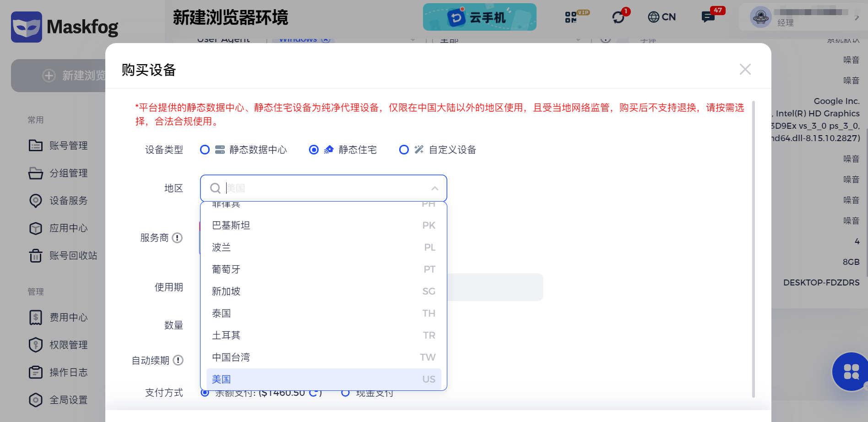The height and width of the screenshot is (422, 868).
Task: Open the cloud phone 云手机 banner
Action: coord(479,17)
